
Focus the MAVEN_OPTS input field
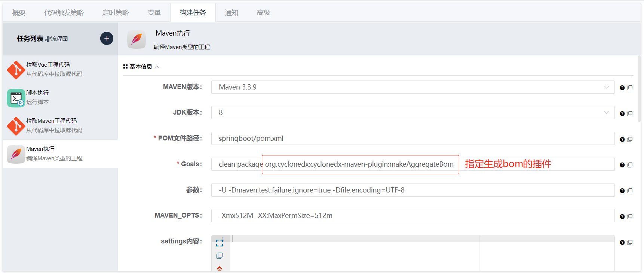pos(413,216)
